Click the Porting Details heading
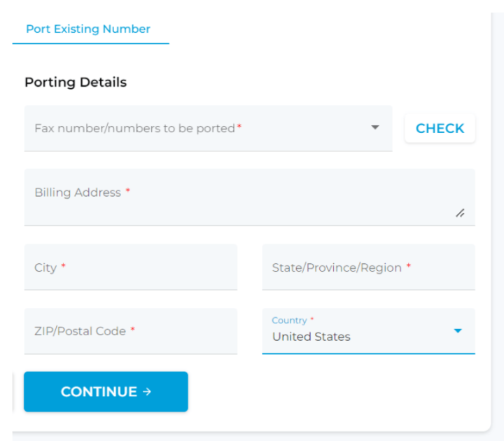The width and height of the screenshot is (504, 441). 76,82
